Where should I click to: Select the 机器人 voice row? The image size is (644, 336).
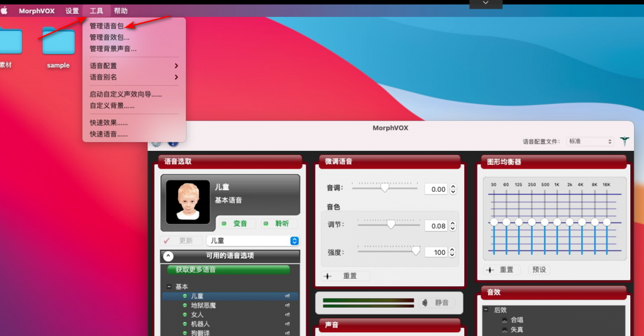click(x=230, y=323)
